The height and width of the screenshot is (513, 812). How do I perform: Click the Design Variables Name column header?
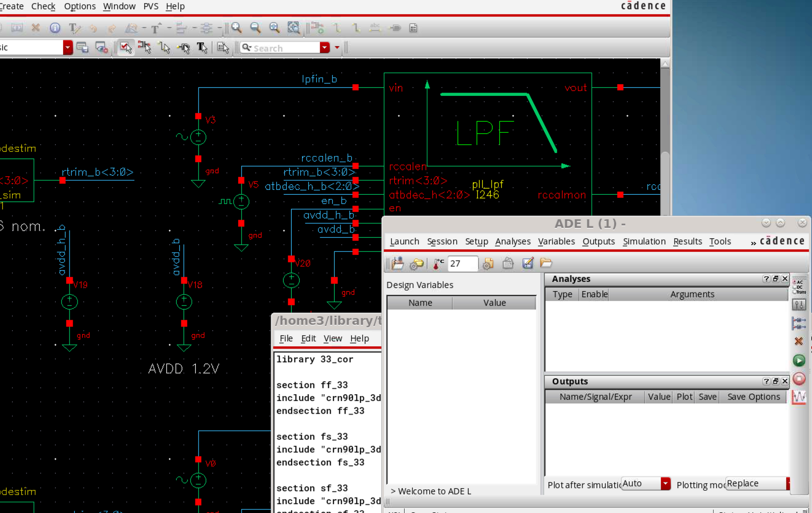[x=420, y=303]
